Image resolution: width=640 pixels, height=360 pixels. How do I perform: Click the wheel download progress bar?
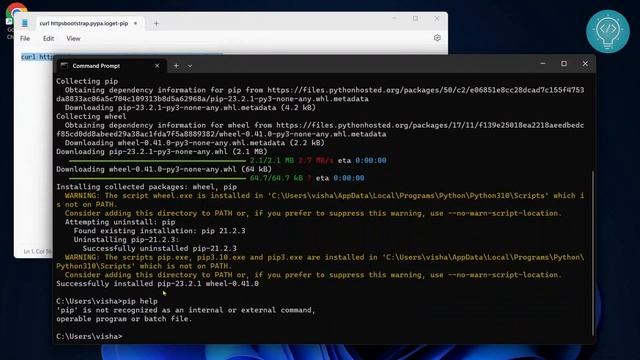coord(157,178)
